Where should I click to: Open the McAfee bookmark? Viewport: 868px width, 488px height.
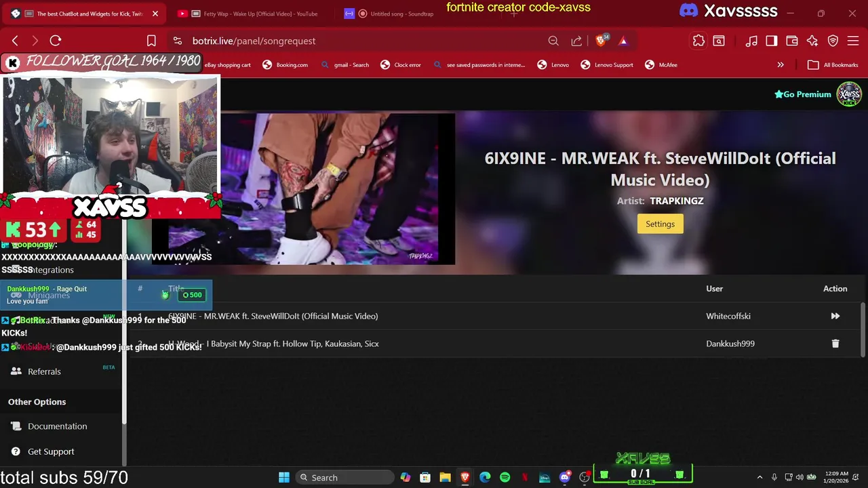coord(661,65)
